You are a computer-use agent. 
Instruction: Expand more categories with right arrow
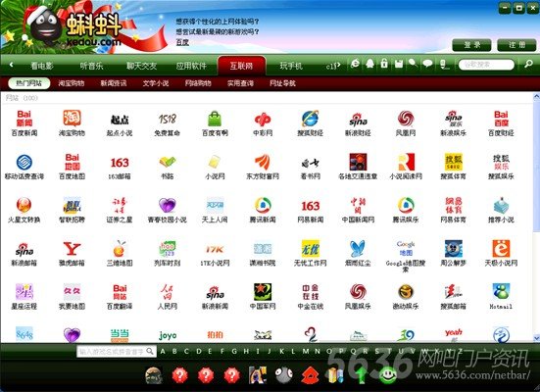(338, 65)
